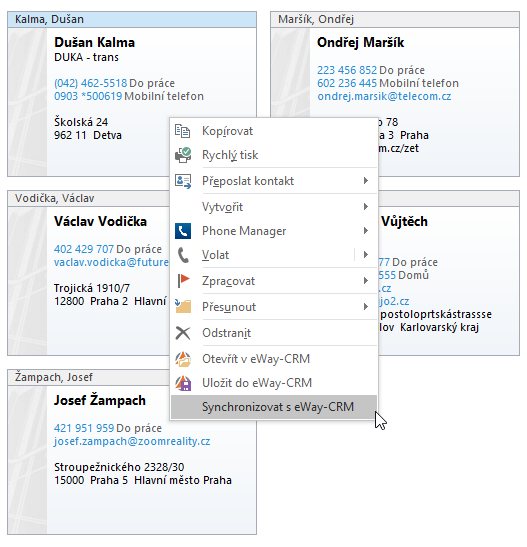Click the Otevřít v eWay-CRM icon

coord(183,359)
